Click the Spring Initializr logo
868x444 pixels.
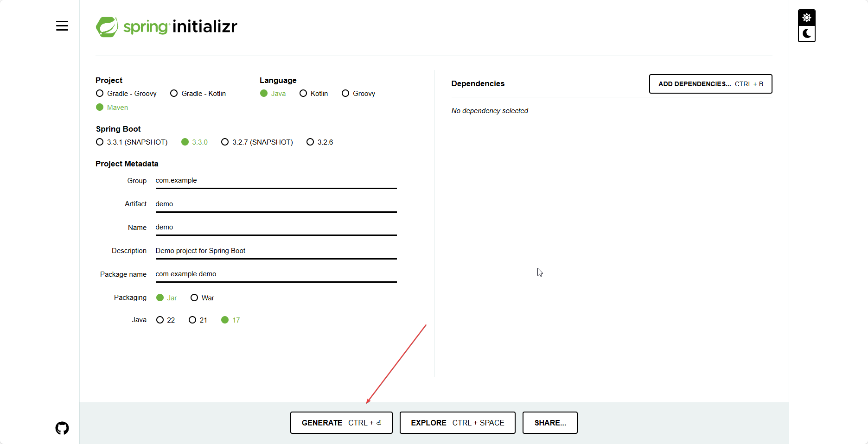coord(166,27)
